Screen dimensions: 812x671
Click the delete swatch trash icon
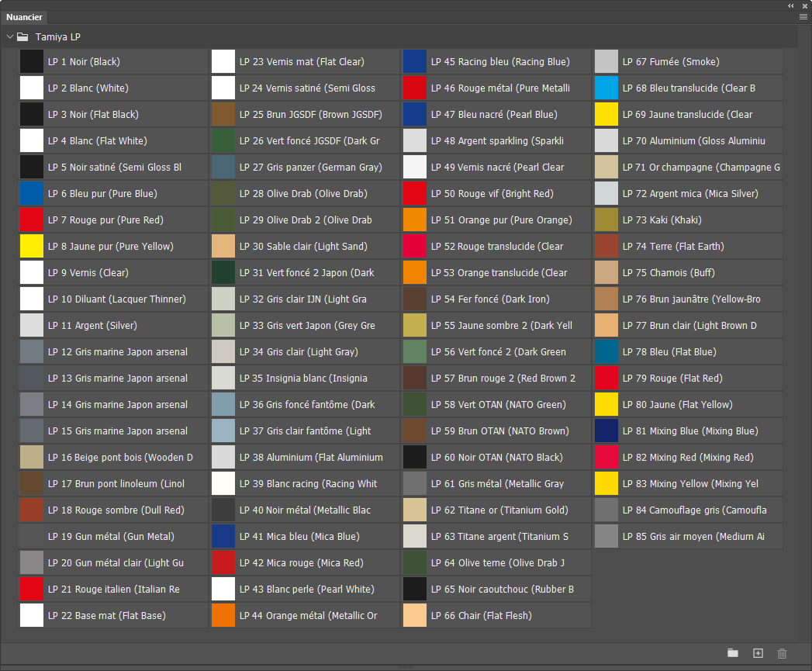click(x=782, y=653)
